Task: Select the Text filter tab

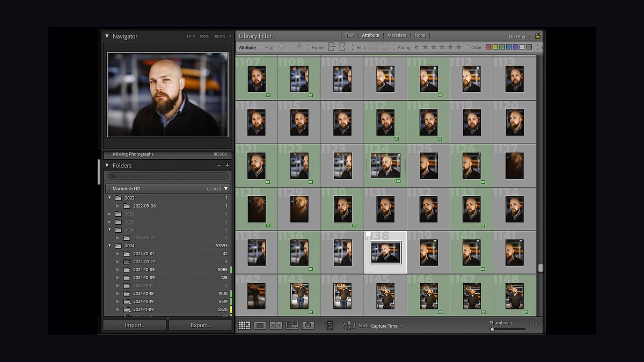Action: pos(349,35)
